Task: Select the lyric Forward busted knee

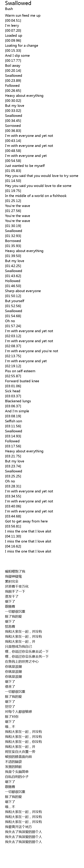Action: pyautogui.click(x=22, y=381)
